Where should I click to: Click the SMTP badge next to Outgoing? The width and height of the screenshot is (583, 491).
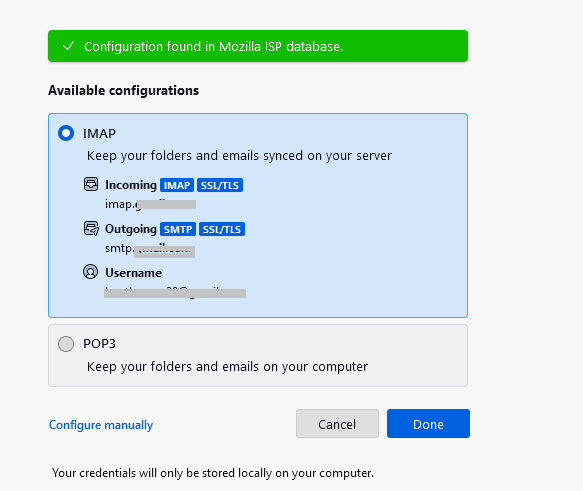coord(178,229)
